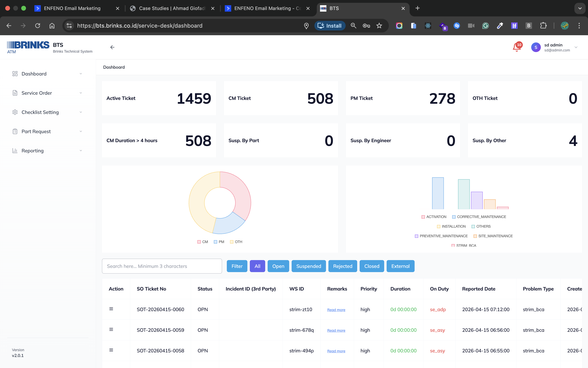Viewport: 588px width, 368px height.
Task: Click the ticket search input field
Action: coord(162,266)
